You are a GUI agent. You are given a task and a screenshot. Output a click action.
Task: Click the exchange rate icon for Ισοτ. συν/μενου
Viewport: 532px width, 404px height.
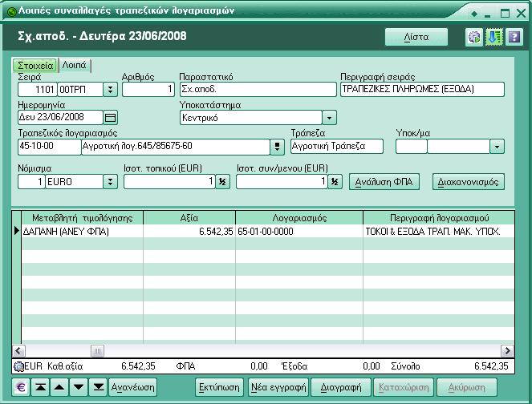(x=335, y=182)
